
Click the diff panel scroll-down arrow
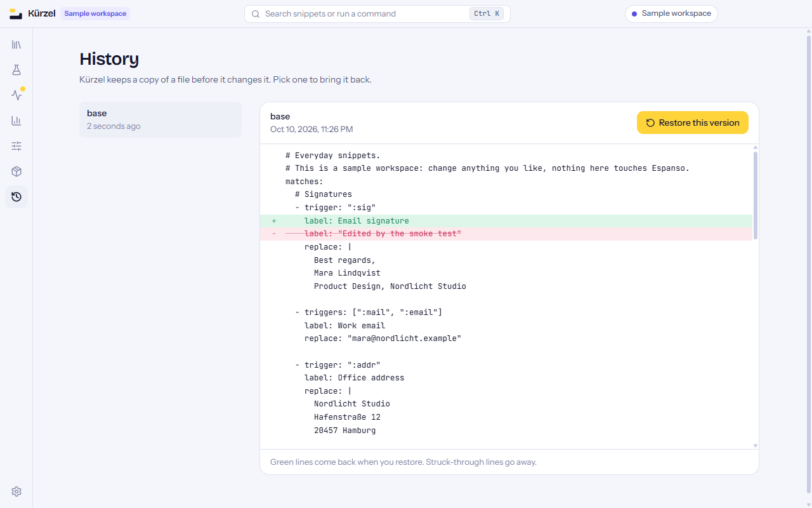[x=755, y=446]
